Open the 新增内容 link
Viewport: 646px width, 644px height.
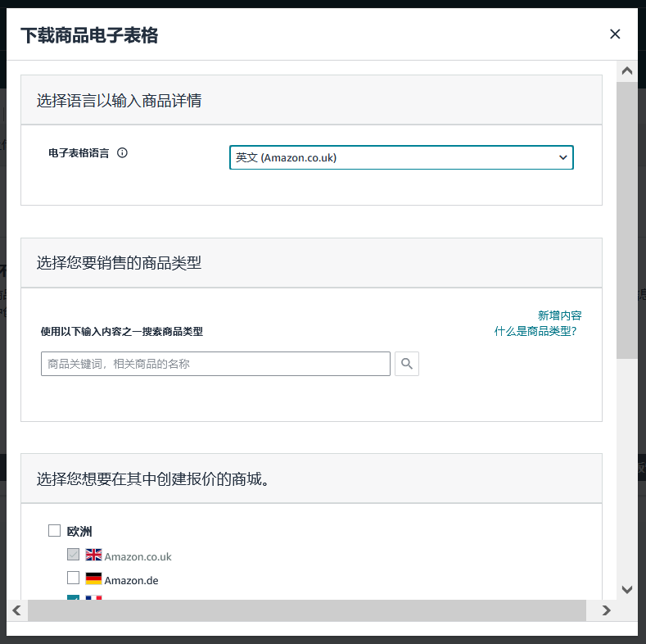pyautogui.click(x=559, y=315)
